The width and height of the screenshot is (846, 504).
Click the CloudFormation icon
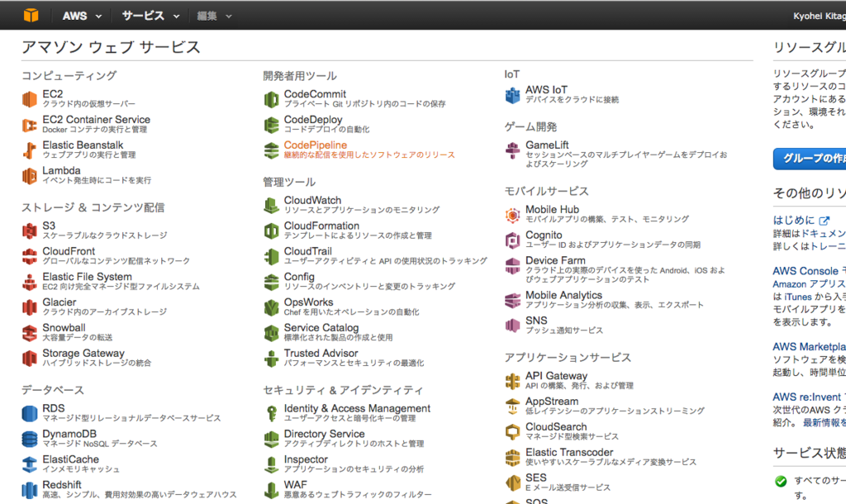coord(271,231)
